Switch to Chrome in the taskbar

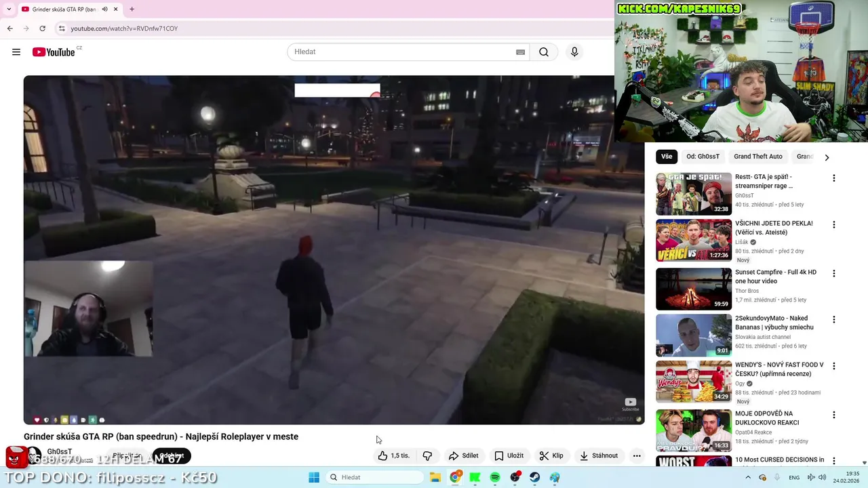pos(456,477)
